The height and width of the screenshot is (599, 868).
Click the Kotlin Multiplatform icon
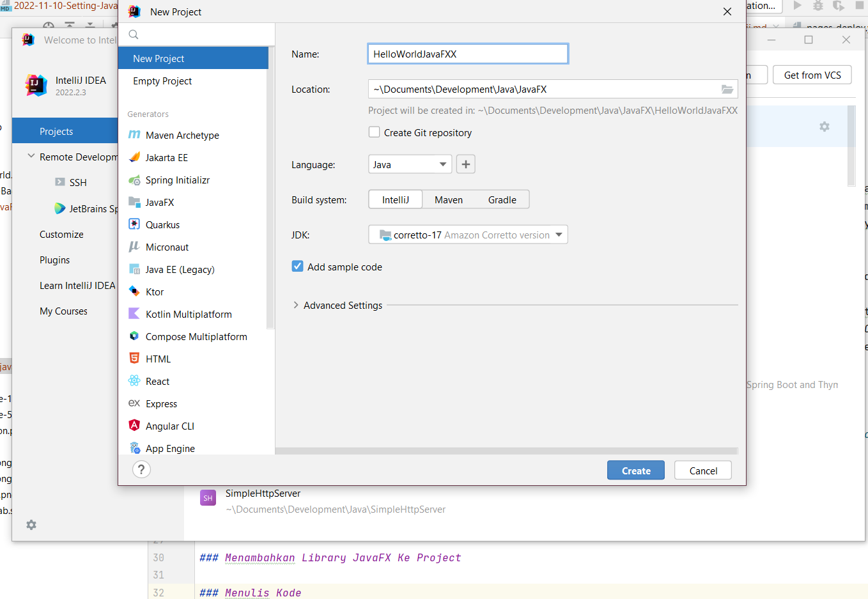[134, 314]
